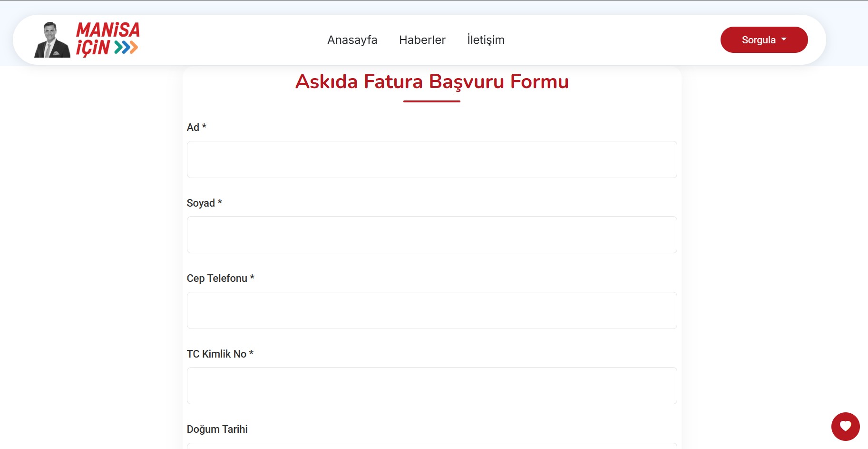868x449 pixels.
Task: Go to the Anasayfa page
Action: coord(352,40)
